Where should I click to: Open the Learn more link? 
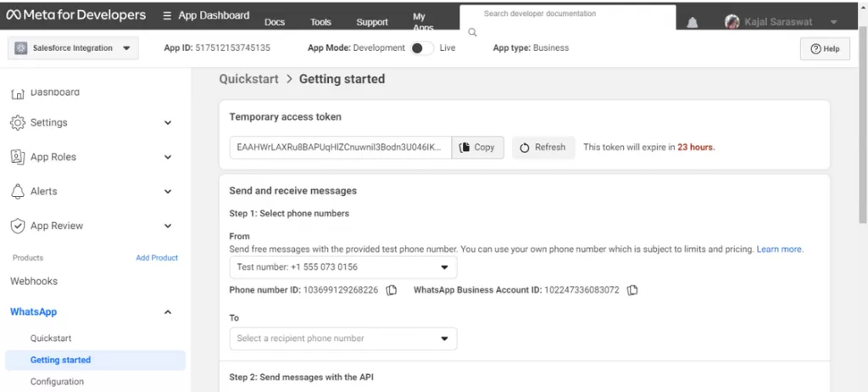(x=780, y=249)
